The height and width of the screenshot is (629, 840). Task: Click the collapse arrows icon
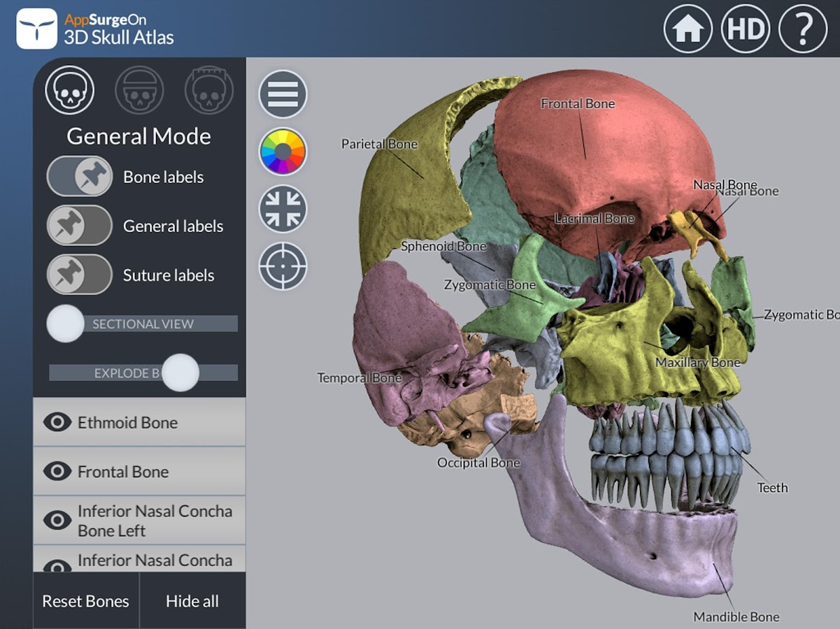pos(282,208)
